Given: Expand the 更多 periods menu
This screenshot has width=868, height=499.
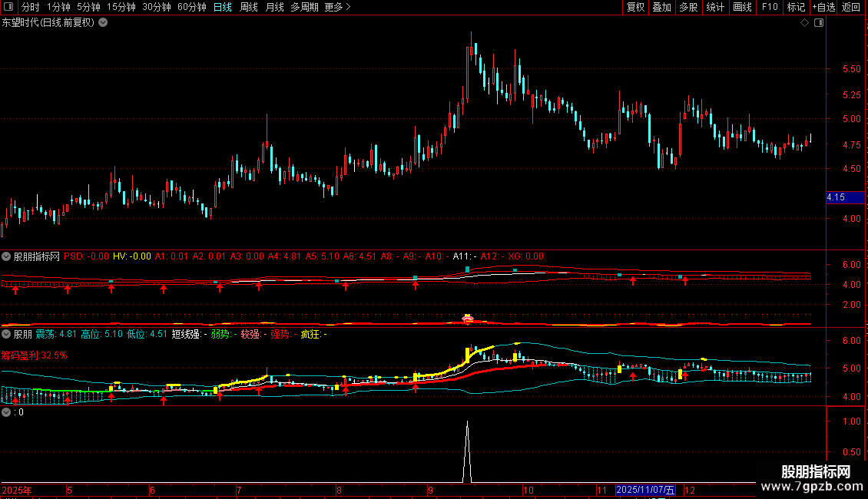Looking at the screenshot, I should [x=338, y=7].
